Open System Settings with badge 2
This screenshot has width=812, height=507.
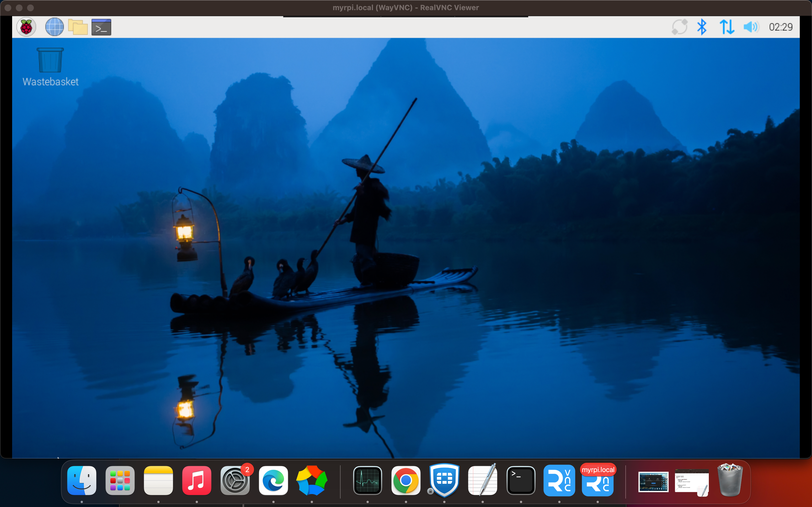click(235, 481)
